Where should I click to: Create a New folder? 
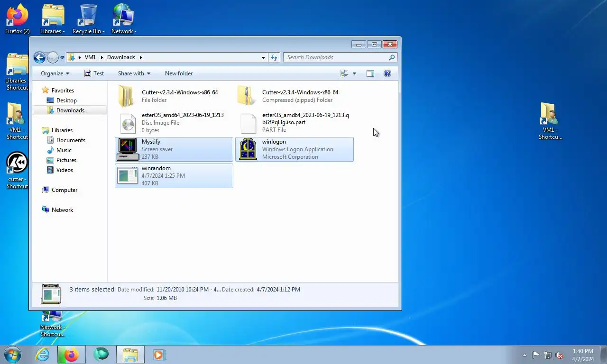coord(179,73)
